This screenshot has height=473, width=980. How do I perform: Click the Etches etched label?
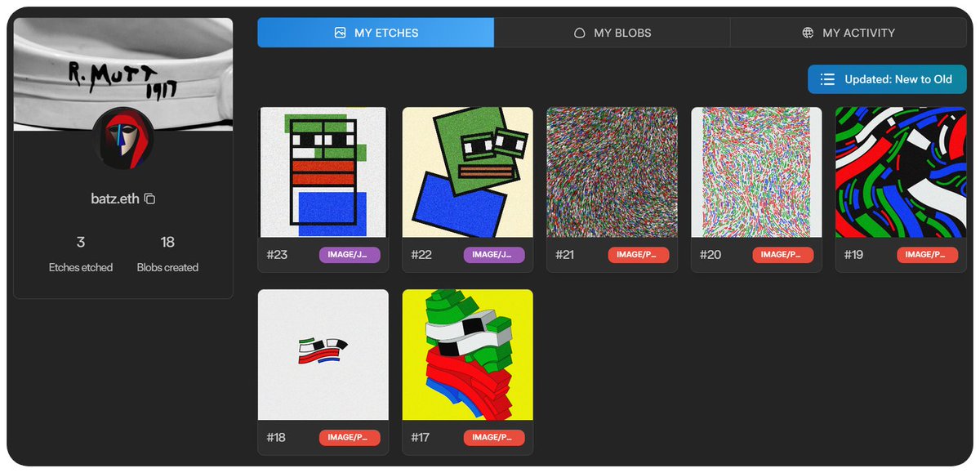[x=81, y=267]
